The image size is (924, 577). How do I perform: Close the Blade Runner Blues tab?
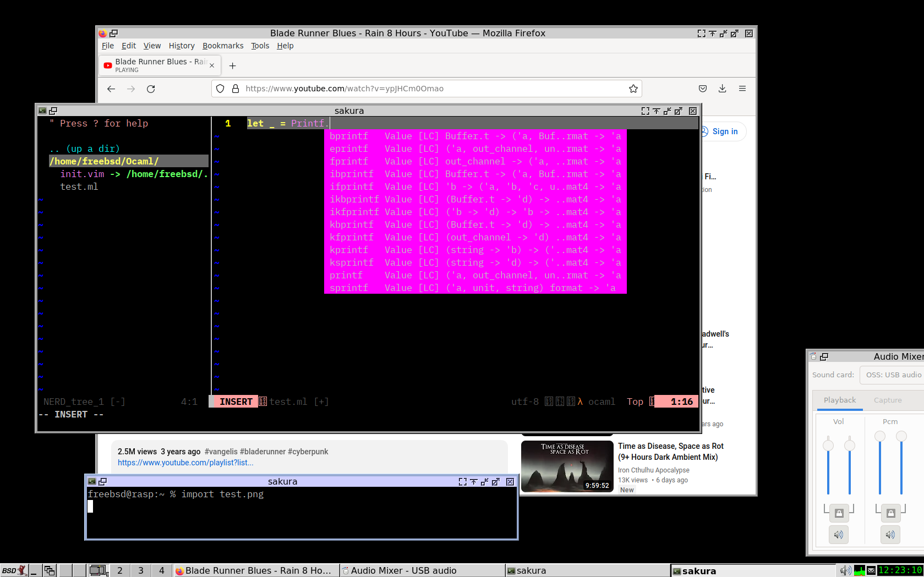pyautogui.click(x=212, y=65)
